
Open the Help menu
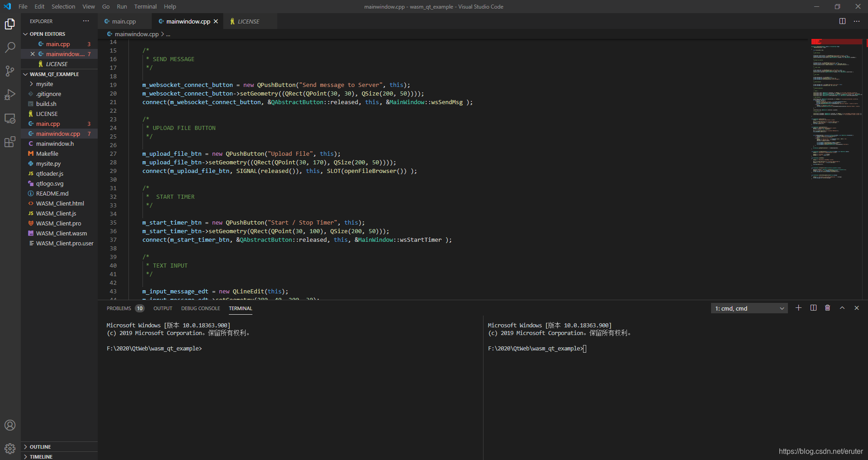(x=170, y=6)
